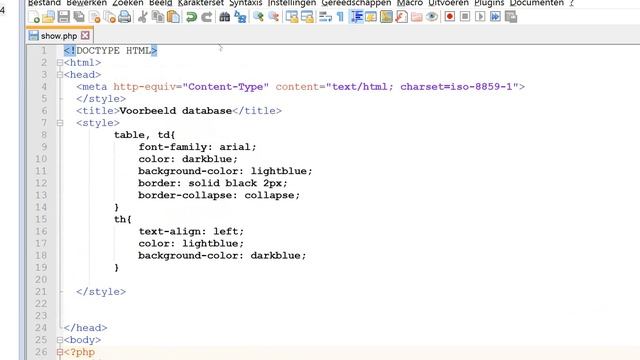Toggle word wrap in the toolbar
This screenshot has width=640, height=360.
[x=325, y=17]
